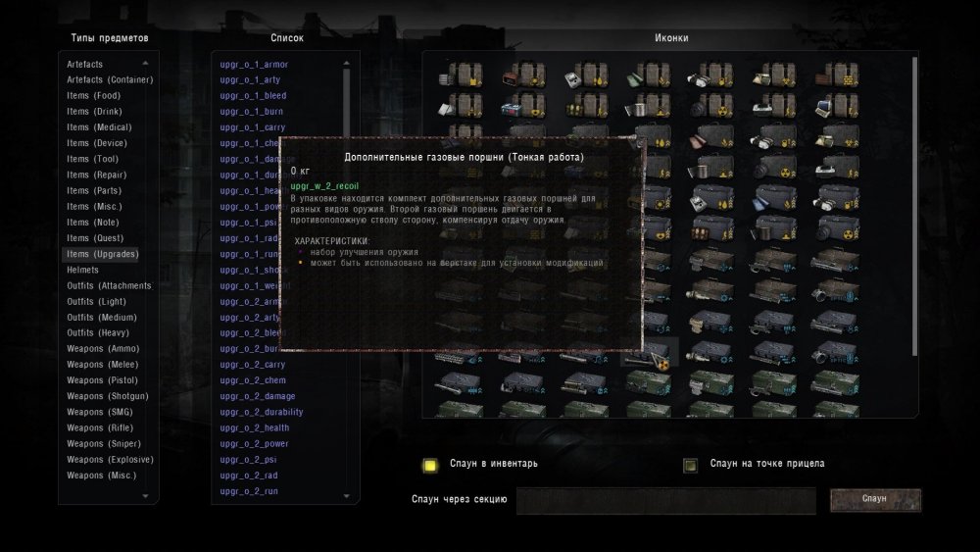Open the Items (Food) category

94,96
